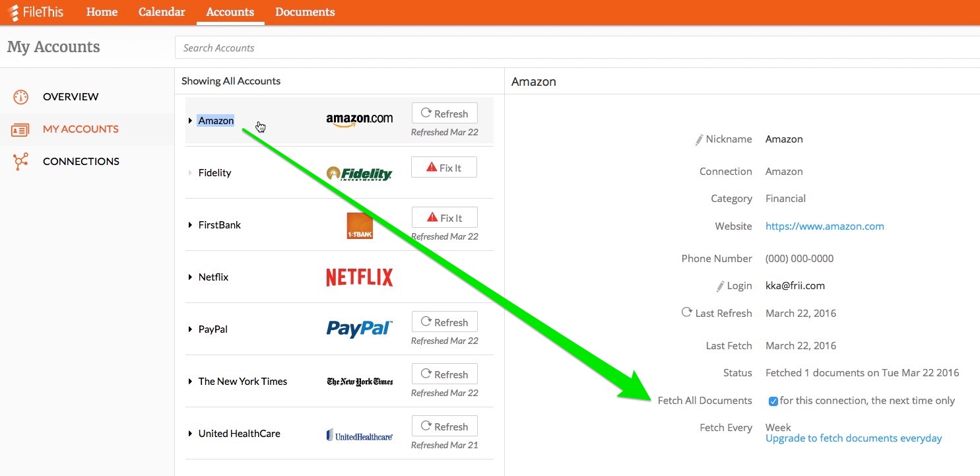Click the kka@frii.com login value

[x=795, y=287]
